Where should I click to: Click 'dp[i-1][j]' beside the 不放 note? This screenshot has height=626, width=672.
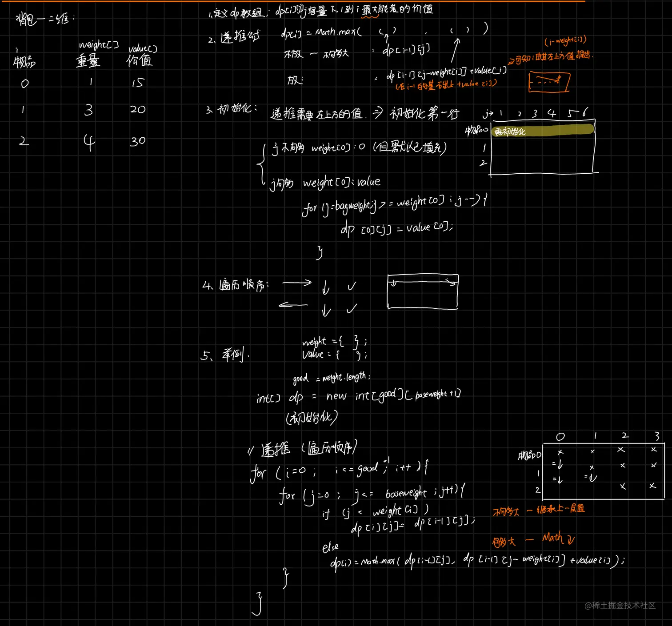click(x=406, y=50)
